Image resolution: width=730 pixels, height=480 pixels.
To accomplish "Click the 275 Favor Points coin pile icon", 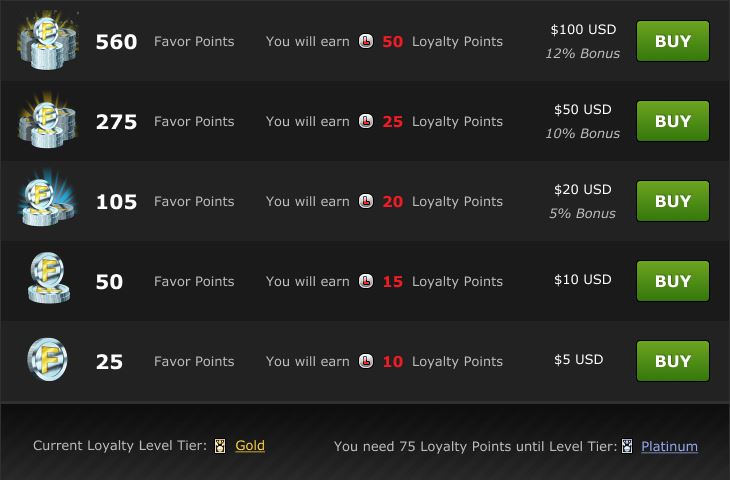I will (47, 120).
